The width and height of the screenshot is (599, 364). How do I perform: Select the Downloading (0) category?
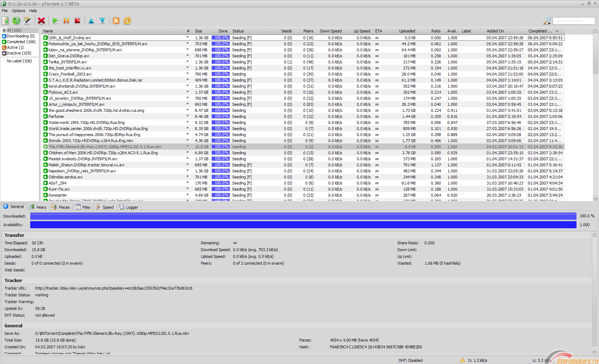click(19, 36)
